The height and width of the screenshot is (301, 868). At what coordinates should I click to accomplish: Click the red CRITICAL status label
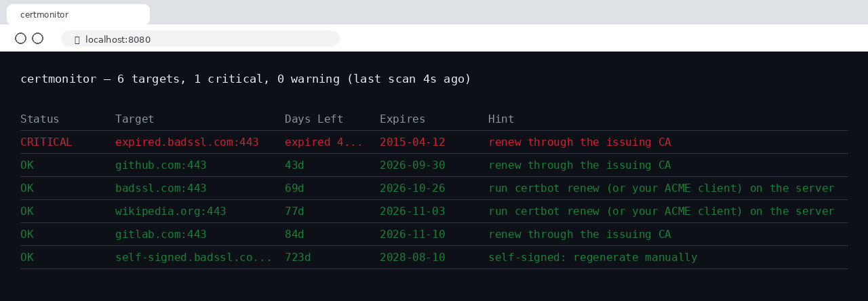(x=46, y=142)
